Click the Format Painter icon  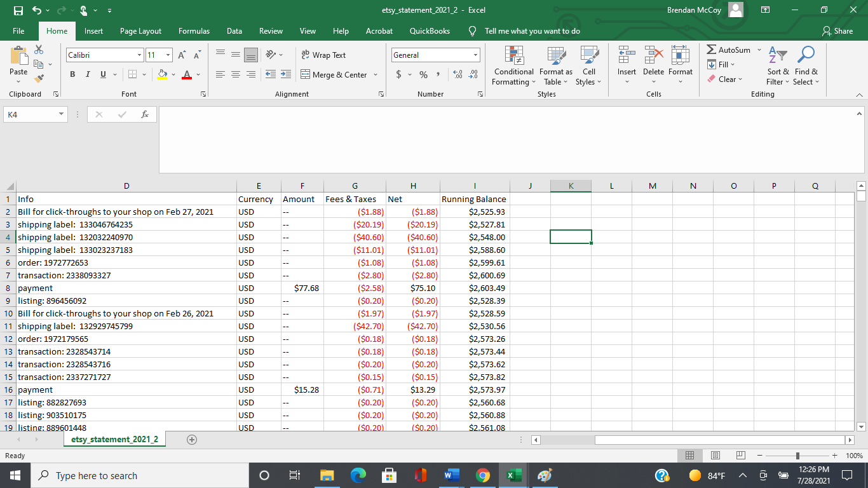tap(39, 79)
